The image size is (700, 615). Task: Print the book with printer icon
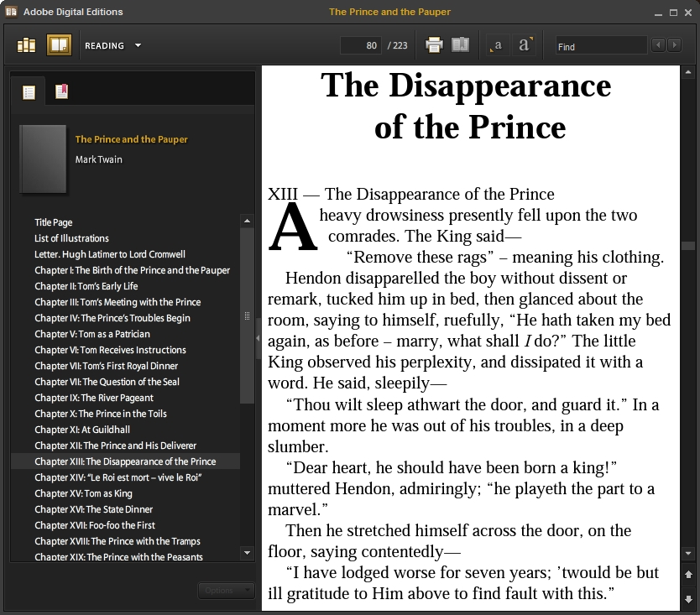(x=434, y=45)
